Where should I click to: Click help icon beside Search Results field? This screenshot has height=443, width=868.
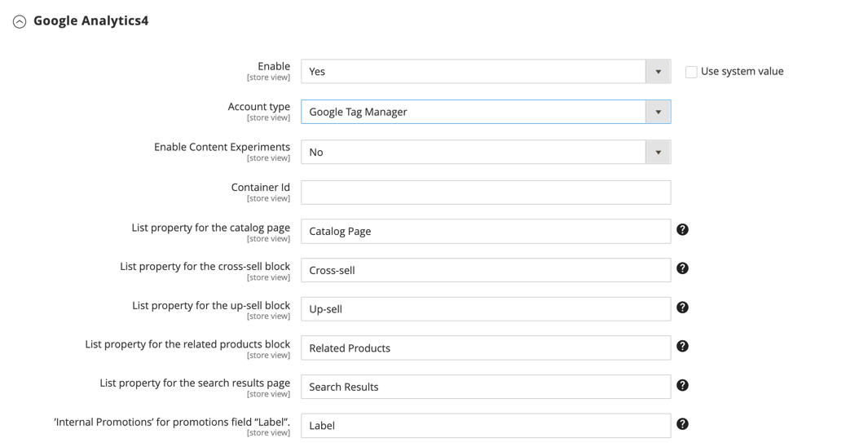[682, 385]
